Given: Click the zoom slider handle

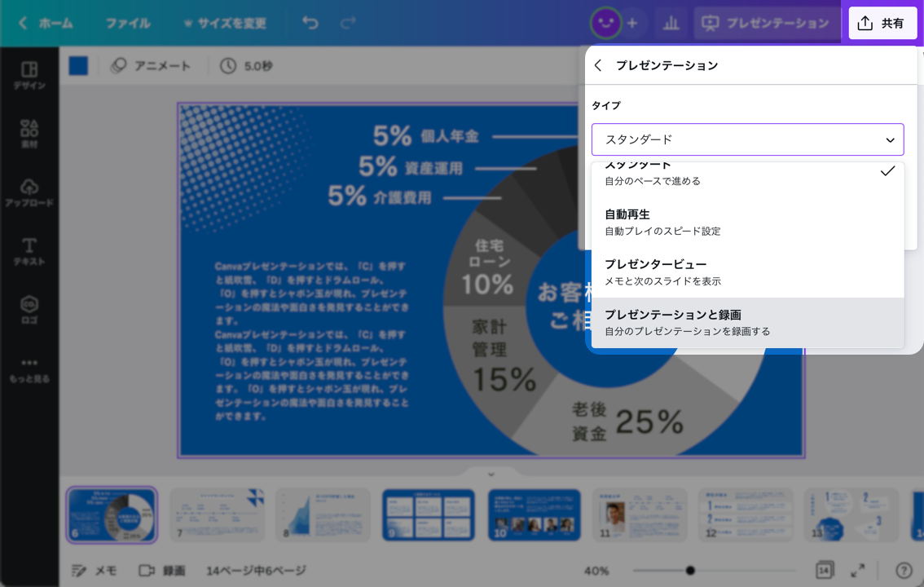Looking at the screenshot, I should 690,571.
